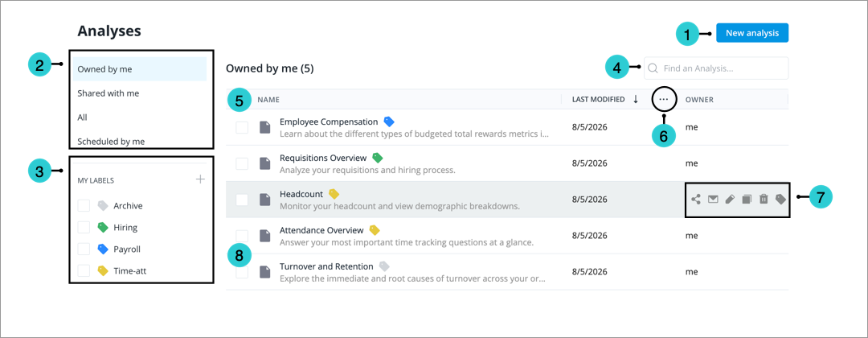Click the Last Modified sort arrow
The image size is (868, 338).
(636, 99)
